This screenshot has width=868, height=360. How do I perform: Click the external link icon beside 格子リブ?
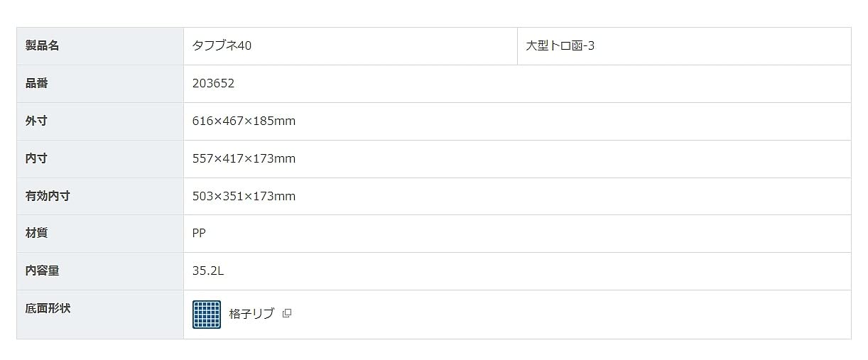[287, 314]
